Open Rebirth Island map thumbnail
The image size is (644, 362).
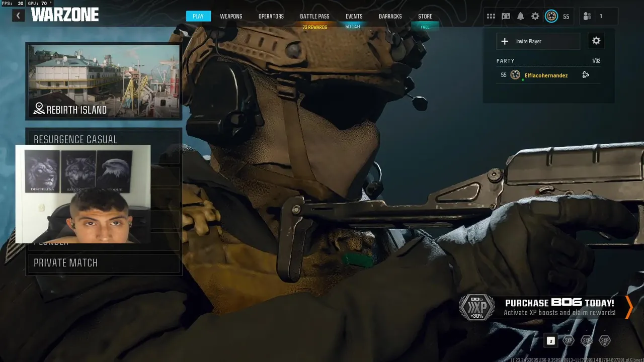104,81
